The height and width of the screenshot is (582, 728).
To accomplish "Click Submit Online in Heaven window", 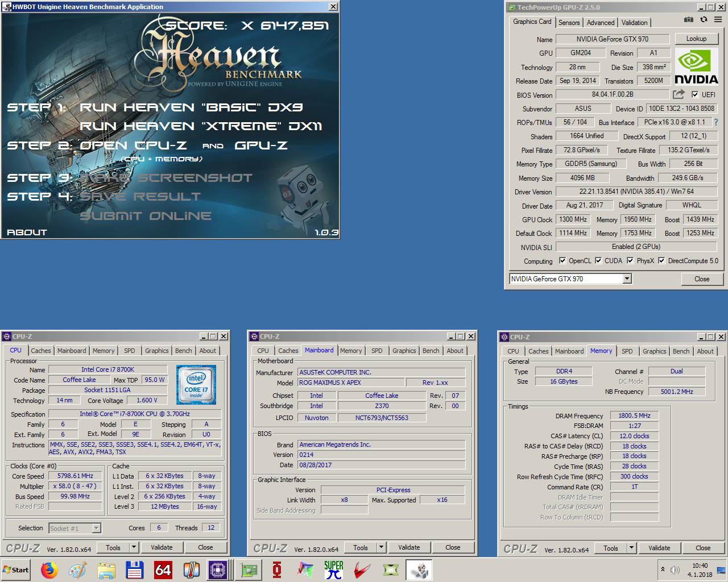I will pyautogui.click(x=146, y=216).
